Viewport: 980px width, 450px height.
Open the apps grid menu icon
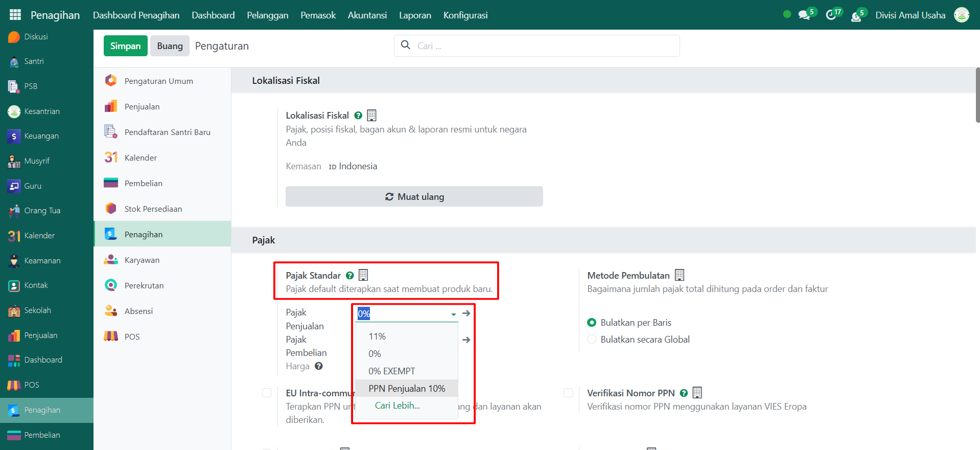pos(15,15)
